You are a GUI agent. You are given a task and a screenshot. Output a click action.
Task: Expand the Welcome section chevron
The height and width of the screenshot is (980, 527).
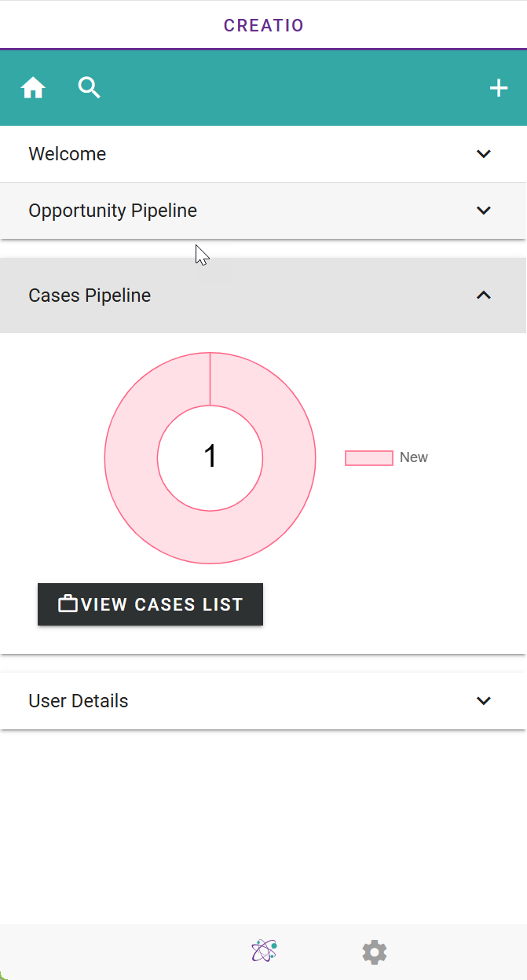[484, 154]
